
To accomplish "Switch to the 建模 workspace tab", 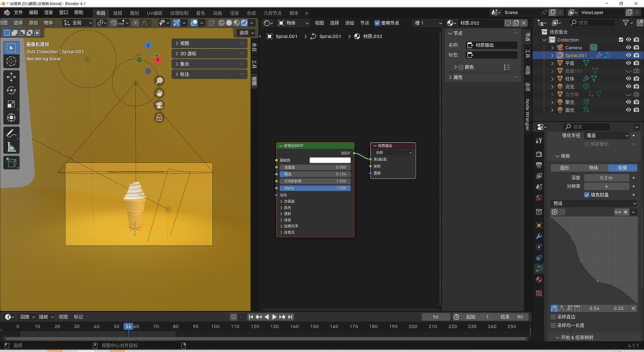I will [117, 13].
